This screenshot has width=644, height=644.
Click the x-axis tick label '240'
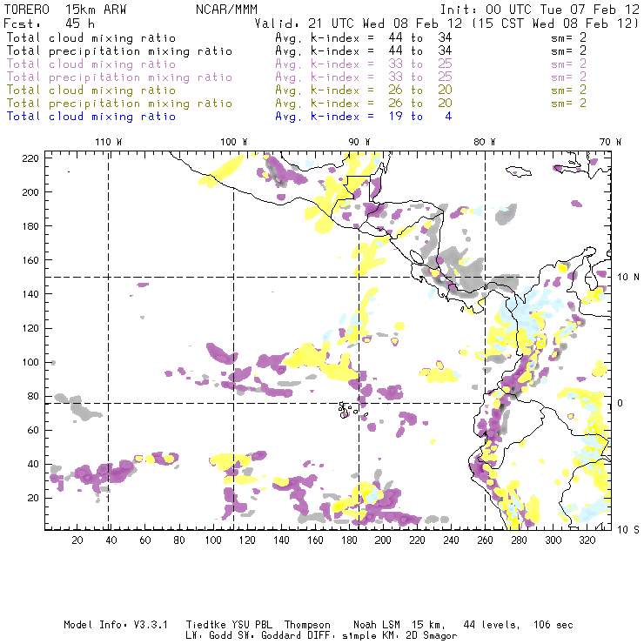(451, 540)
